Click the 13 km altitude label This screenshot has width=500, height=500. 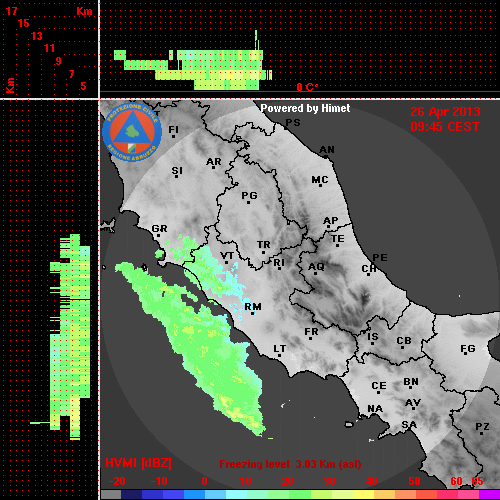(x=37, y=36)
